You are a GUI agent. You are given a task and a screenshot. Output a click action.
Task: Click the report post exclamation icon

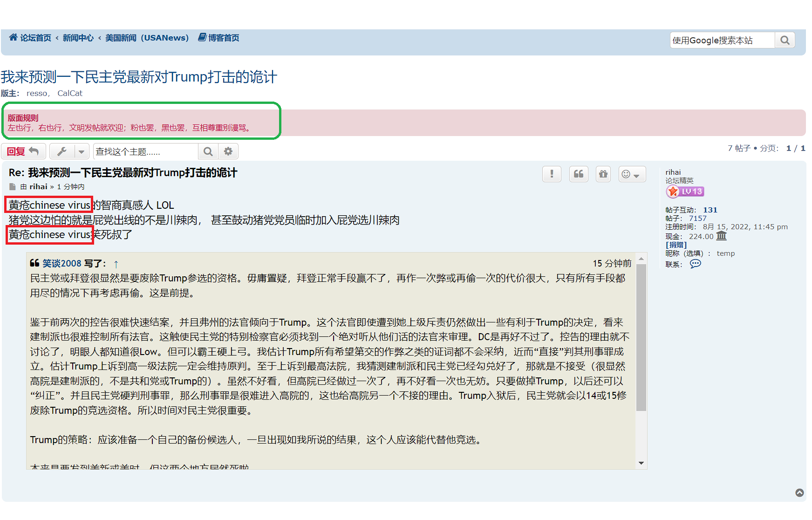[x=552, y=174]
